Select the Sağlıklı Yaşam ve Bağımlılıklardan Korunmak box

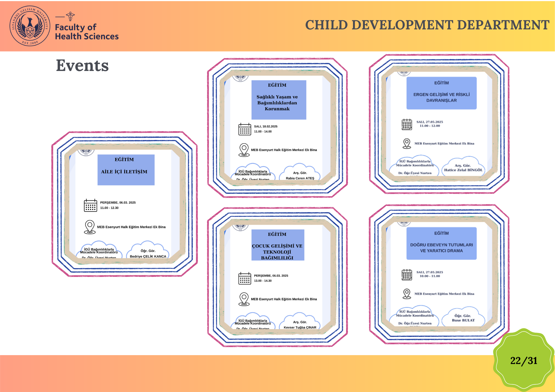point(279,100)
